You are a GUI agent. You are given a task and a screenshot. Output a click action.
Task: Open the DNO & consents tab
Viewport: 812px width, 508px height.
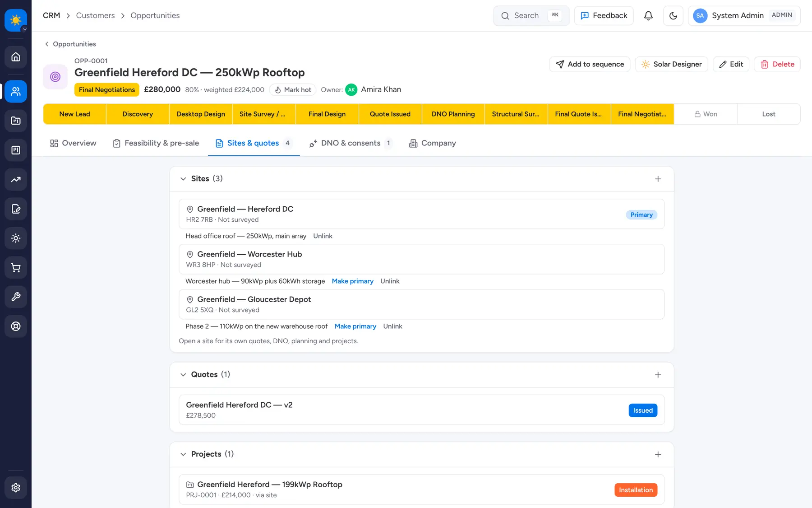pyautogui.click(x=351, y=143)
